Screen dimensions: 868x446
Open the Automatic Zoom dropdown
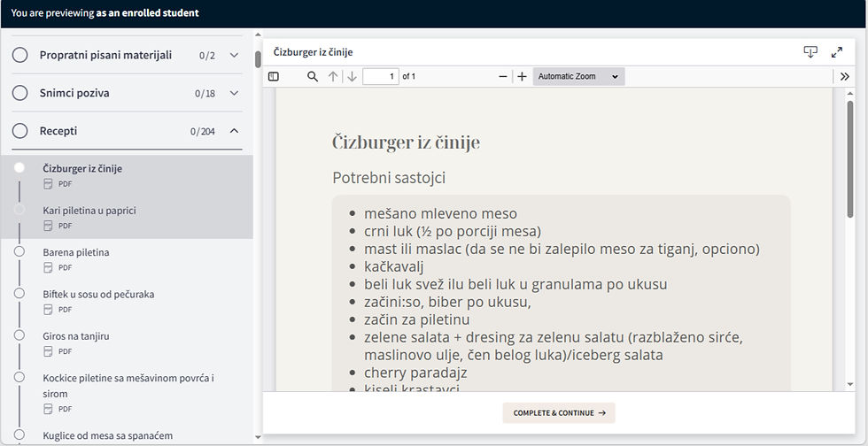(578, 76)
